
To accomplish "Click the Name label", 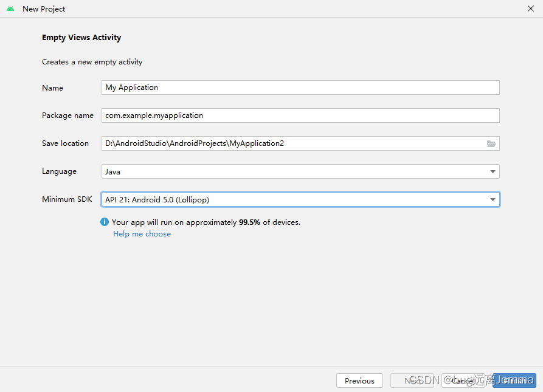I will tap(52, 88).
